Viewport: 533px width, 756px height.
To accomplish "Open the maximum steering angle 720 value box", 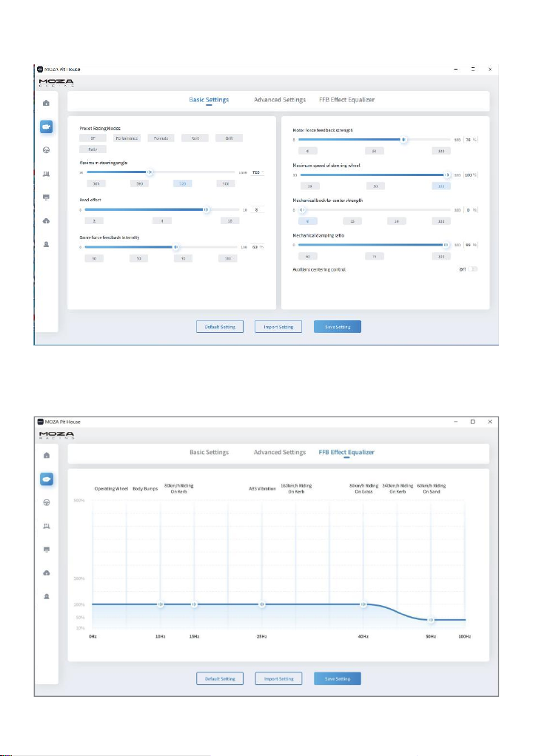I will click(257, 172).
